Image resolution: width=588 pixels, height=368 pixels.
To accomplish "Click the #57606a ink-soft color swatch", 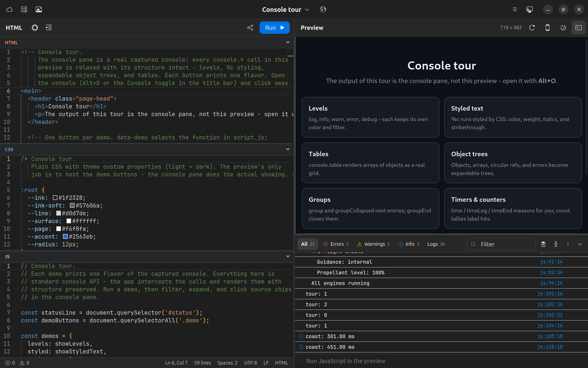I will coord(72,205).
